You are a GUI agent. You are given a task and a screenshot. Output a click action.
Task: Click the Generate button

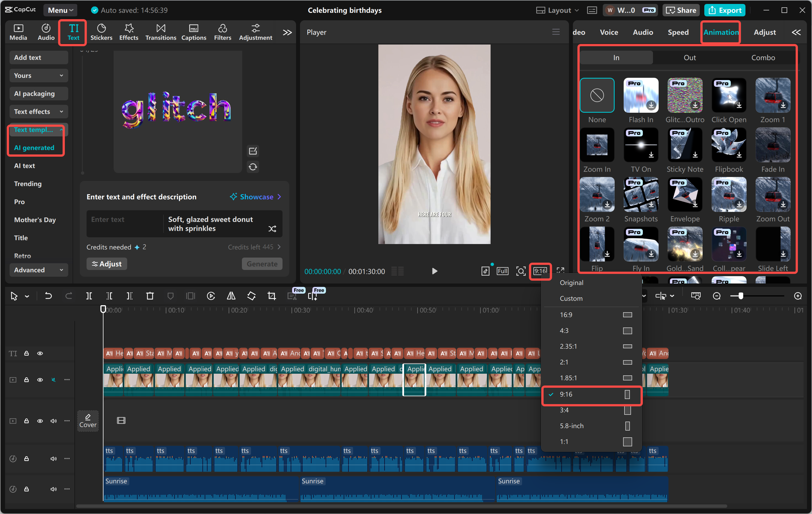tap(262, 264)
